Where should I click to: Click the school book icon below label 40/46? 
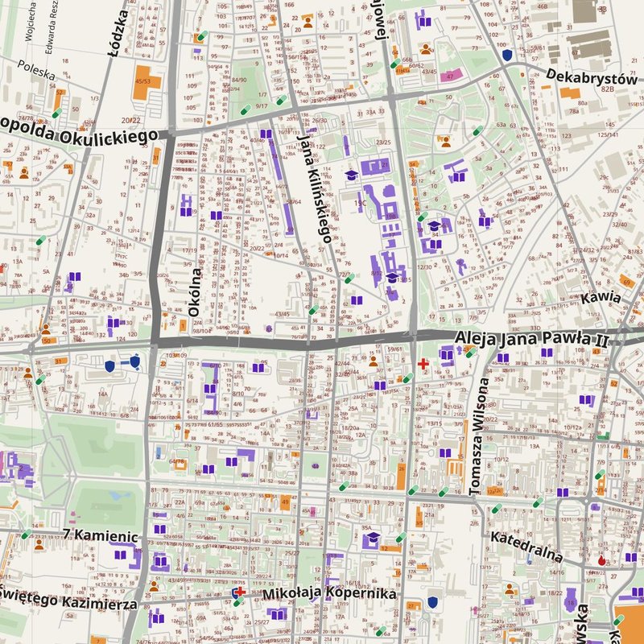tap(266, 134)
